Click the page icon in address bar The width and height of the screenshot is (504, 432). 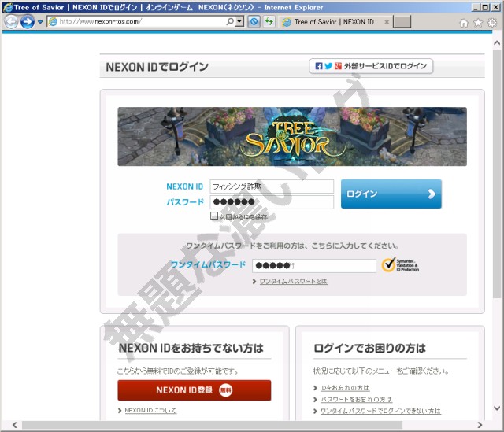(x=53, y=21)
